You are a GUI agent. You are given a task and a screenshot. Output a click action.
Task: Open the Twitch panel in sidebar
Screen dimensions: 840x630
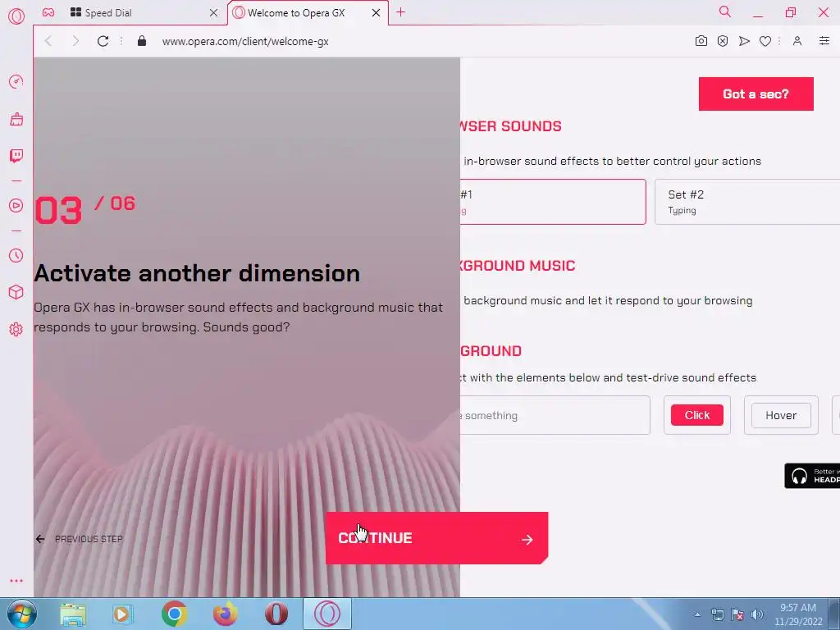pos(16,156)
